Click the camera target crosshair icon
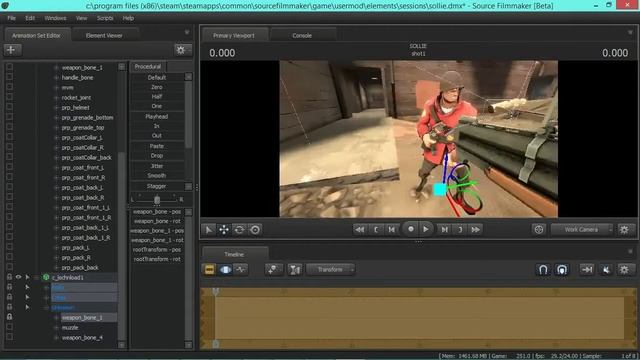 (539, 230)
